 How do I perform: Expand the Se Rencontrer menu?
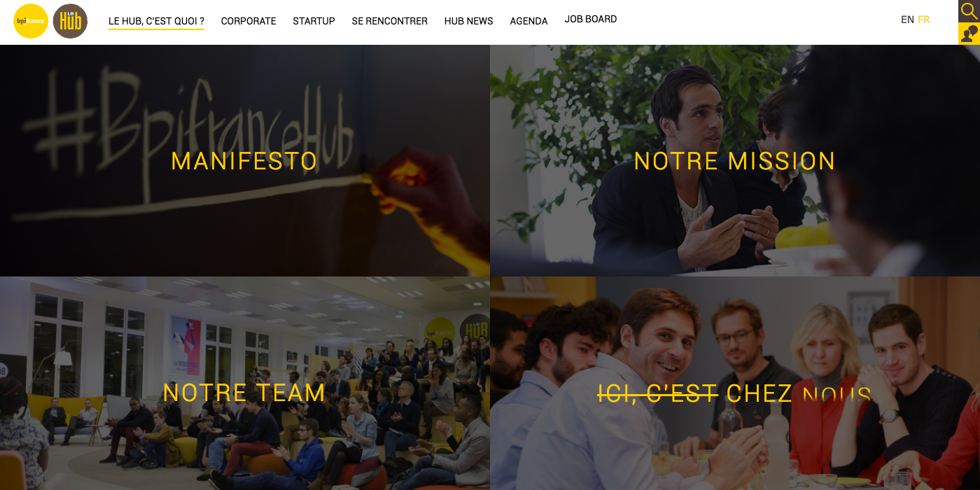(x=389, y=21)
